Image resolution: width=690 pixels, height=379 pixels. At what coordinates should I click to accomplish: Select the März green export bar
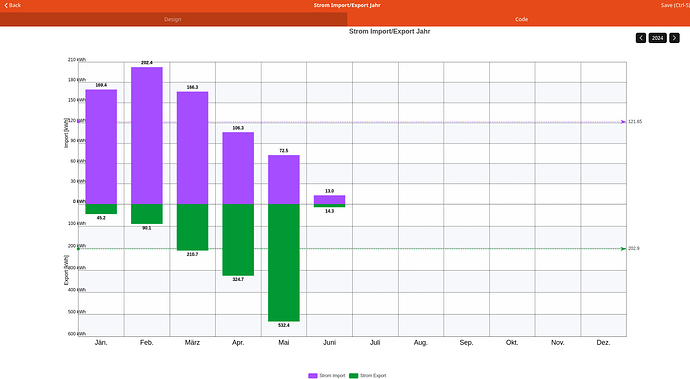[192, 227]
